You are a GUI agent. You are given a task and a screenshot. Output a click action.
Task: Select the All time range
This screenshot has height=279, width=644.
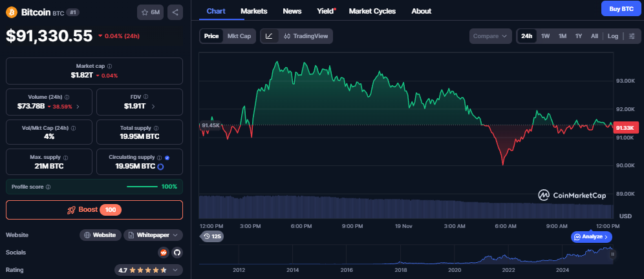594,36
